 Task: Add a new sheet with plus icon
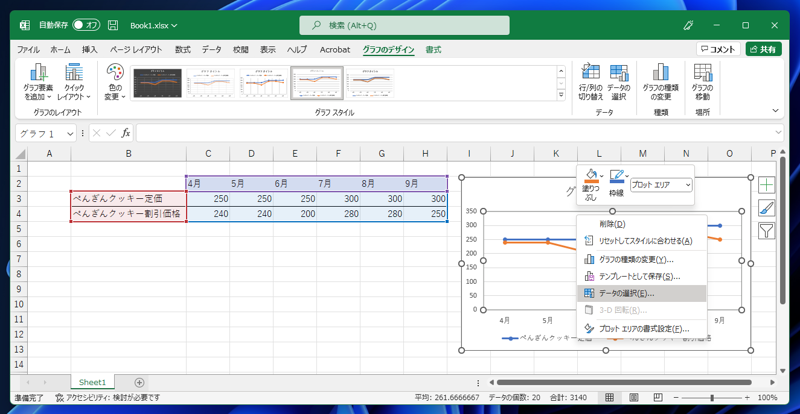pos(139,382)
